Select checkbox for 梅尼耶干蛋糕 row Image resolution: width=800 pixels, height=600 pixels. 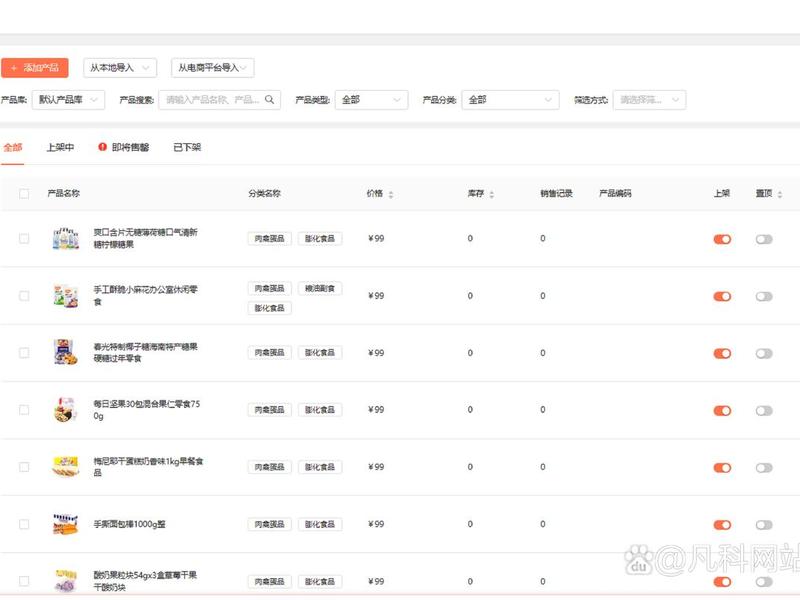pyautogui.click(x=24, y=467)
